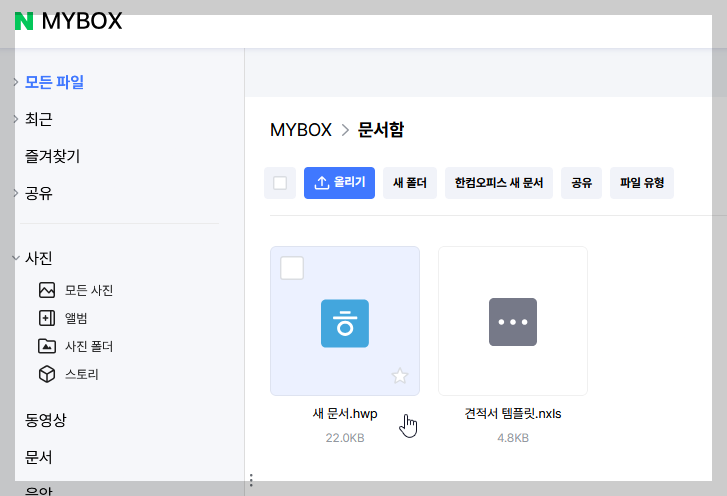Expand the 최근 section arrow
The image size is (727, 496).
pyautogui.click(x=16, y=119)
